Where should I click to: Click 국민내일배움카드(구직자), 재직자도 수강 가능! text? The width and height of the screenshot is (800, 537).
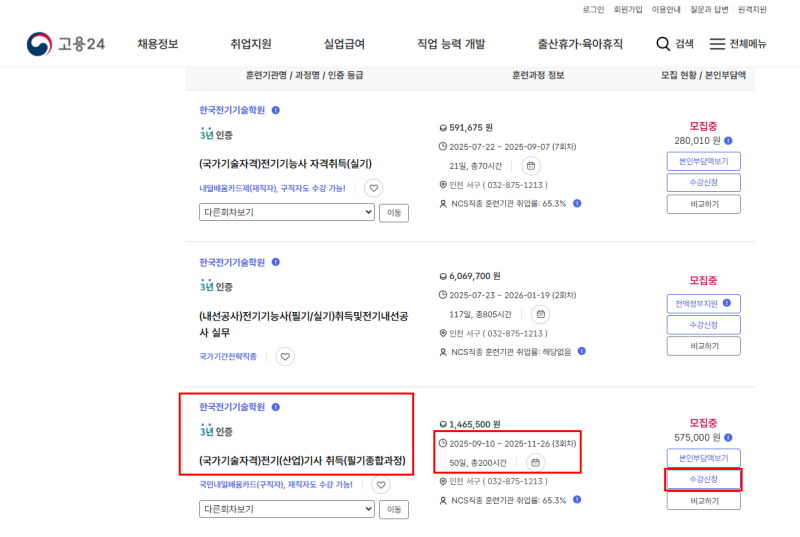pyautogui.click(x=276, y=484)
